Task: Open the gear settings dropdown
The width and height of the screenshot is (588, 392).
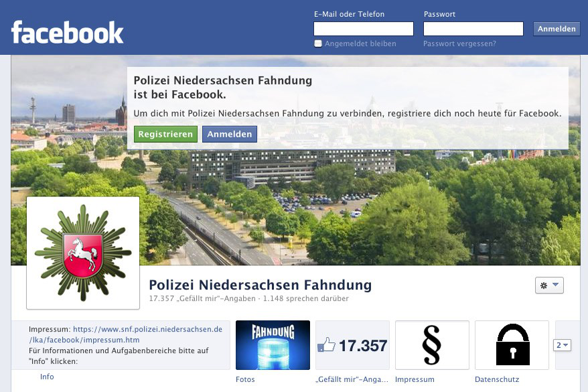Action: click(549, 285)
